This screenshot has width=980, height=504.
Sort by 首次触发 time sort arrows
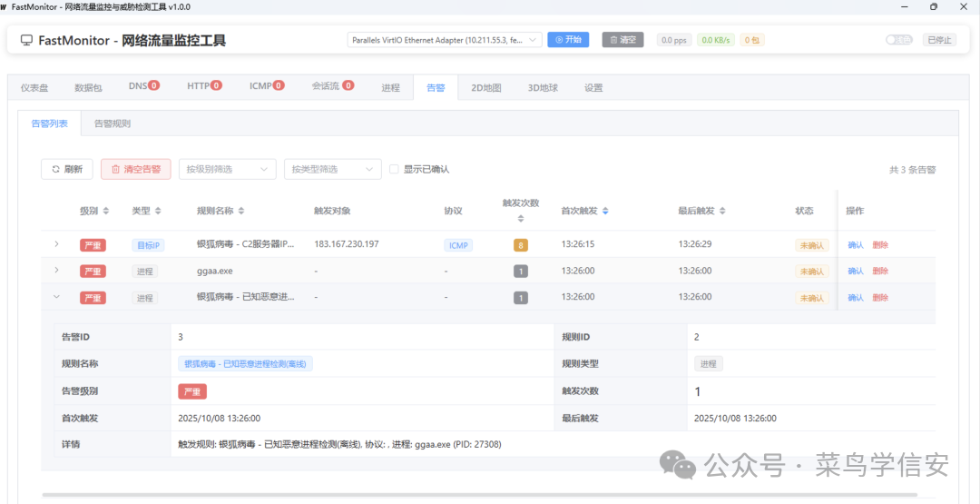tap(605, 211)
